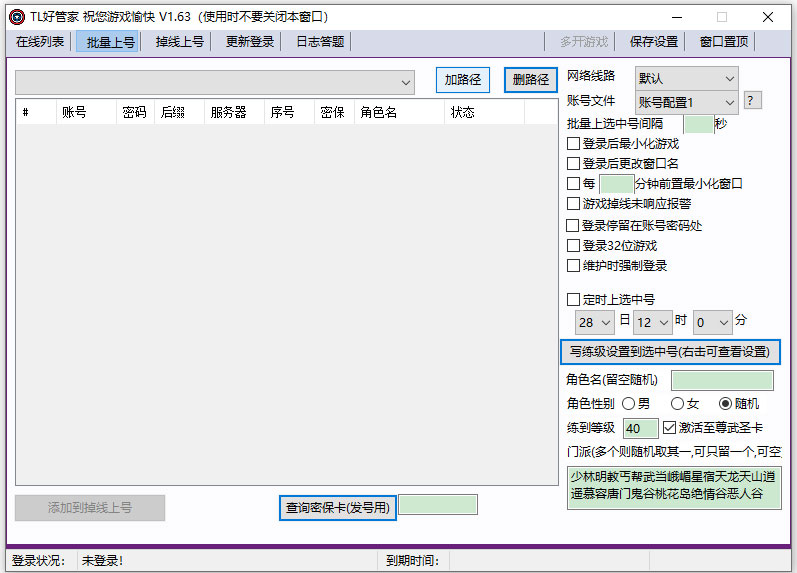Click the 登录状况: status label
The image size is (797, 573).
point(38,561)
